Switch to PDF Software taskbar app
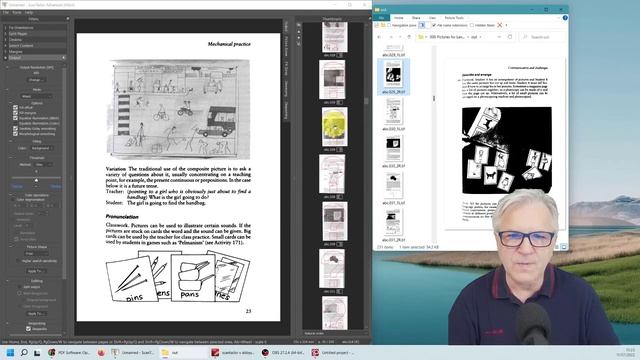This screenshot has height=360, width=640. [x=69, y=352]
